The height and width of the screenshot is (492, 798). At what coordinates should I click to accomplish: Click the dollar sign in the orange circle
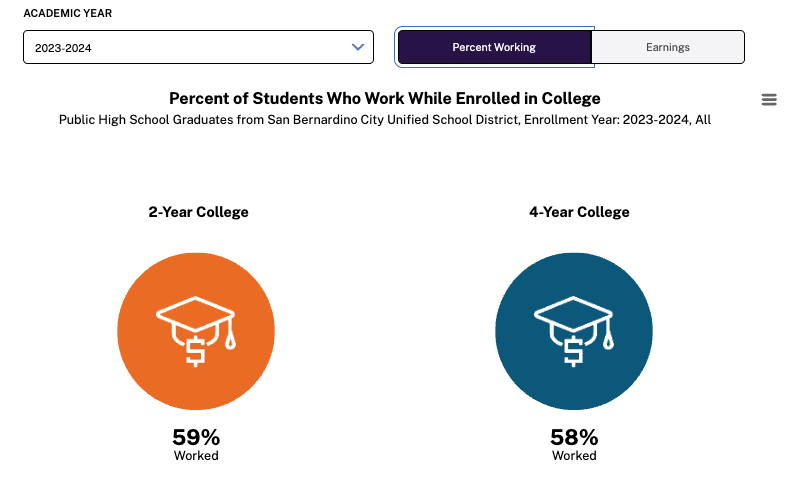click(x=195, y=351)
